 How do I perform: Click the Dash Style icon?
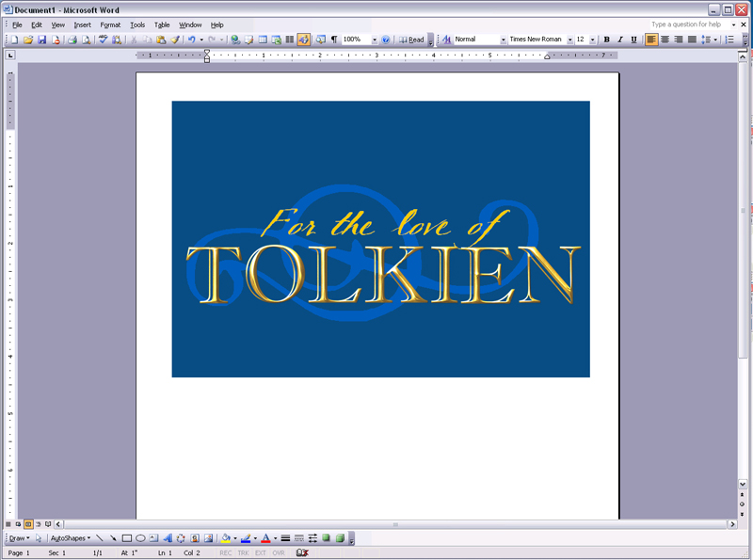[298, 538]
